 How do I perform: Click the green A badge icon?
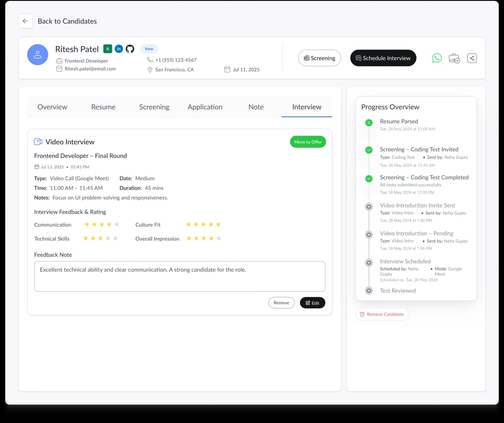[108, 49]
